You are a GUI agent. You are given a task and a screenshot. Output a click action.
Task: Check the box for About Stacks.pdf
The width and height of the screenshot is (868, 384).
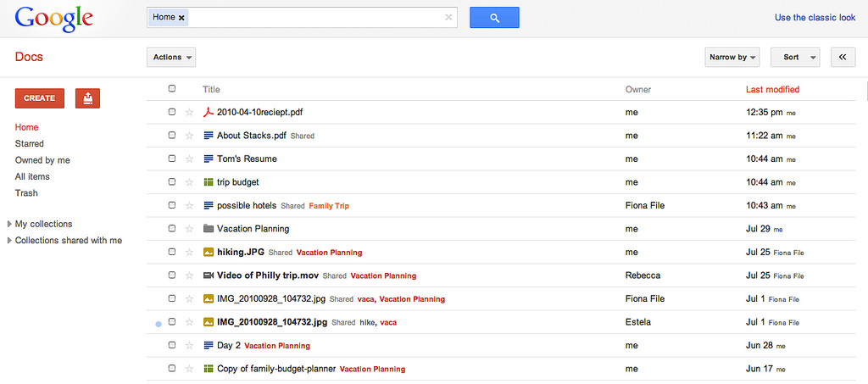(171, 135)
